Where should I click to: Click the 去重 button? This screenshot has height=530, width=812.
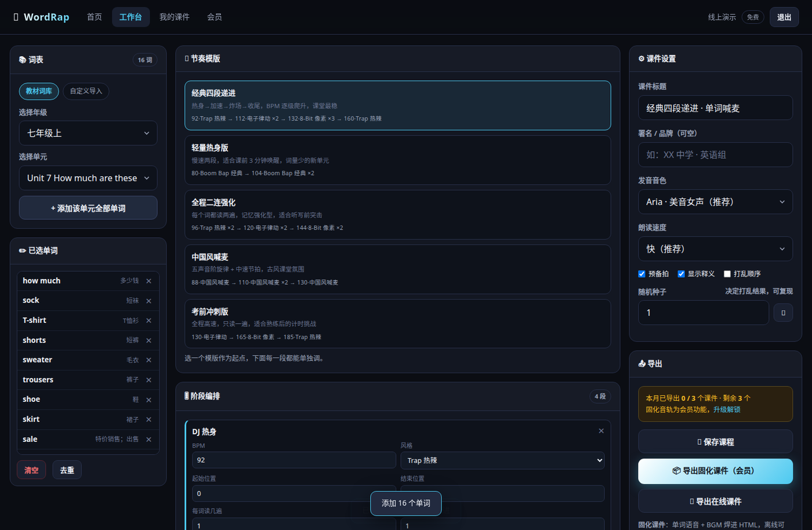coord(67,470)
